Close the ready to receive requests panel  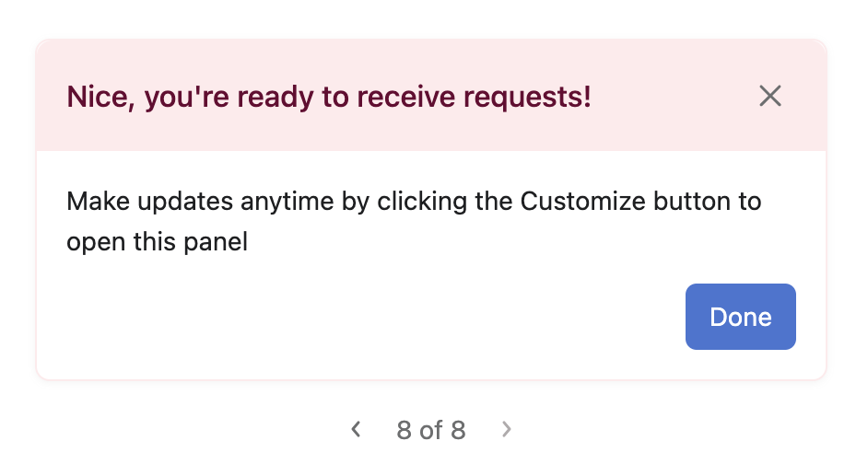point(769,96)
